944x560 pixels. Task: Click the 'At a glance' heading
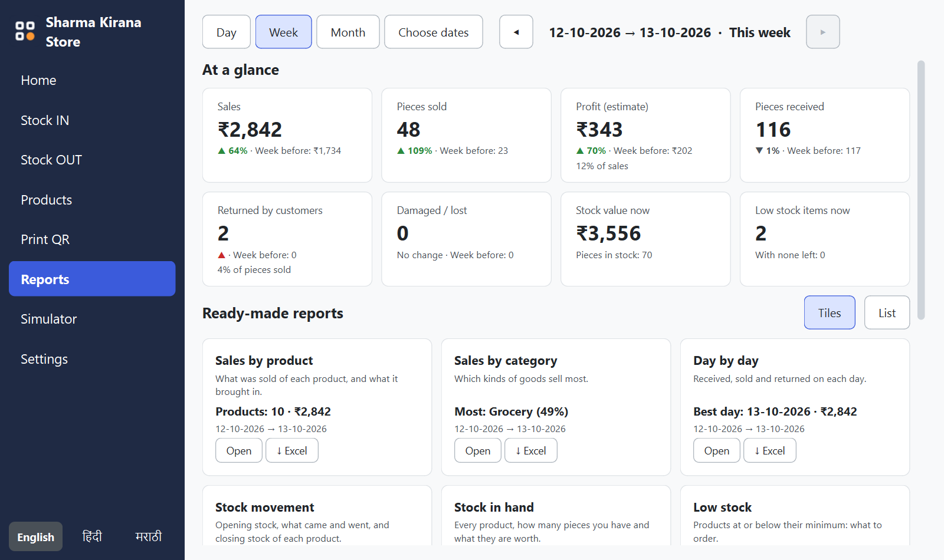click(x=241, y=70)
